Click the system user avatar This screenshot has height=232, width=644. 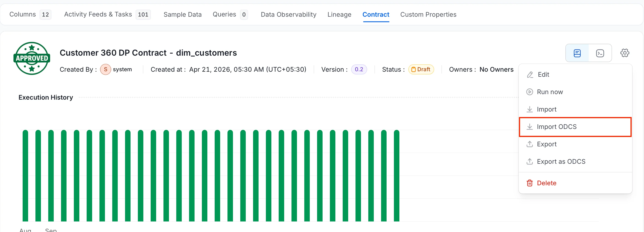(x=105, y=69)
